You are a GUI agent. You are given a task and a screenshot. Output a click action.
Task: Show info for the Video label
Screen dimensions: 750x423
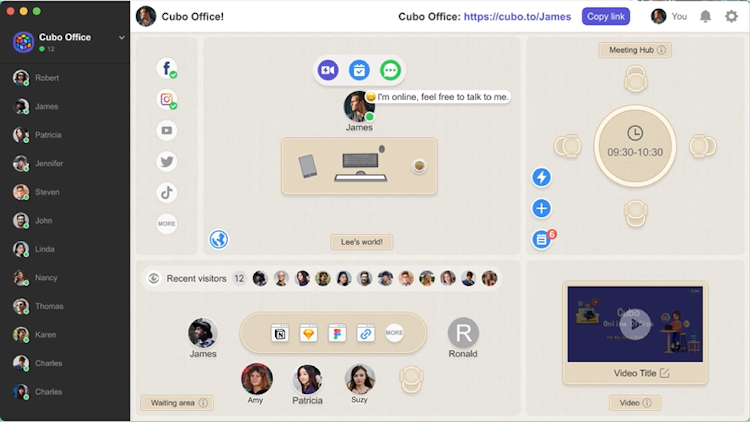(647, 403)
